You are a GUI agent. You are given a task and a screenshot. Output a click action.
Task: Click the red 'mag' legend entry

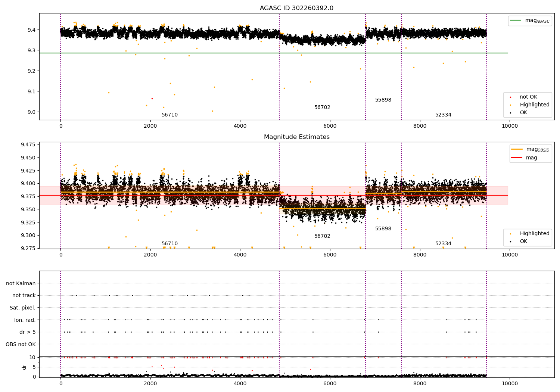(525, 158)
